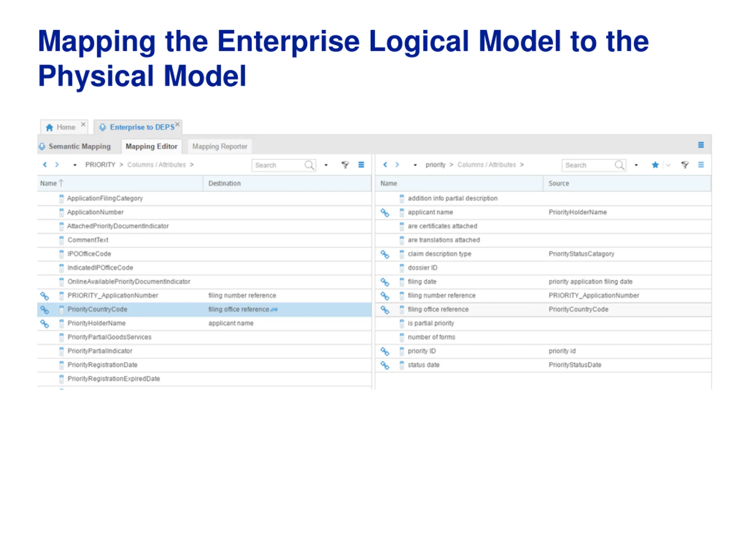747x560 pixels.
Task: Select the Mapping Editor tab
Action: pyautogui.click(x=151, y=146)
